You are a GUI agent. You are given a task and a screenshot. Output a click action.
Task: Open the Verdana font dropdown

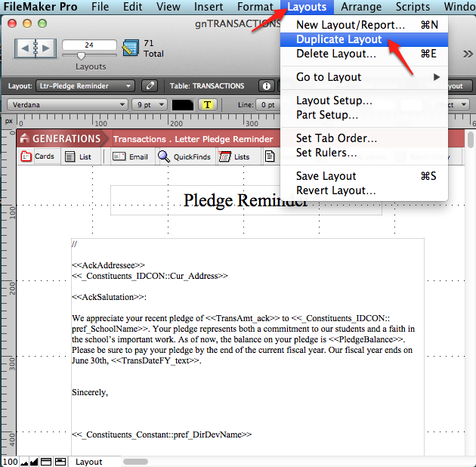[x=69, y=105]
